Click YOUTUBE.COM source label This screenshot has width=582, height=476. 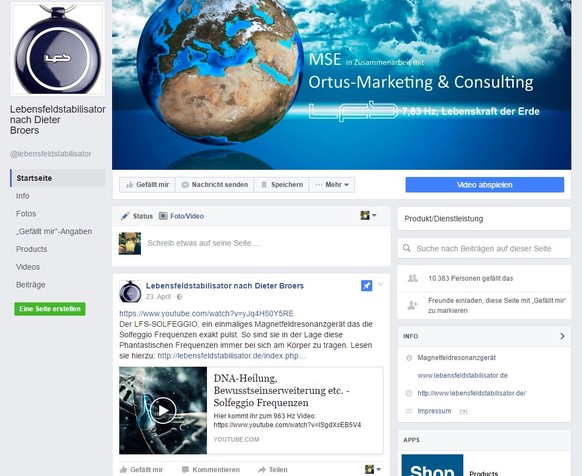[236, 440]
